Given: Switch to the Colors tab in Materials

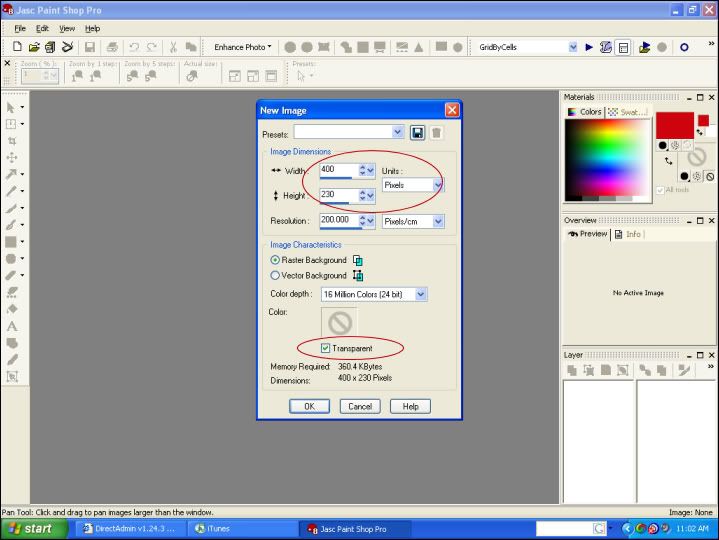Looking at the screenshot, I should coord(585,112).
